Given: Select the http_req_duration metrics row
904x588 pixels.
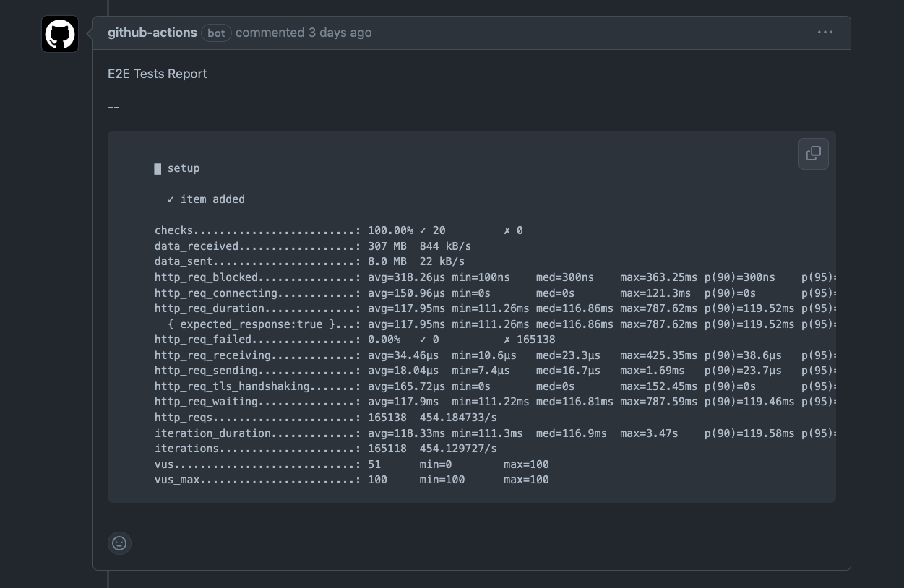Looking at the screenshot, I should click(x=495, y=308).
